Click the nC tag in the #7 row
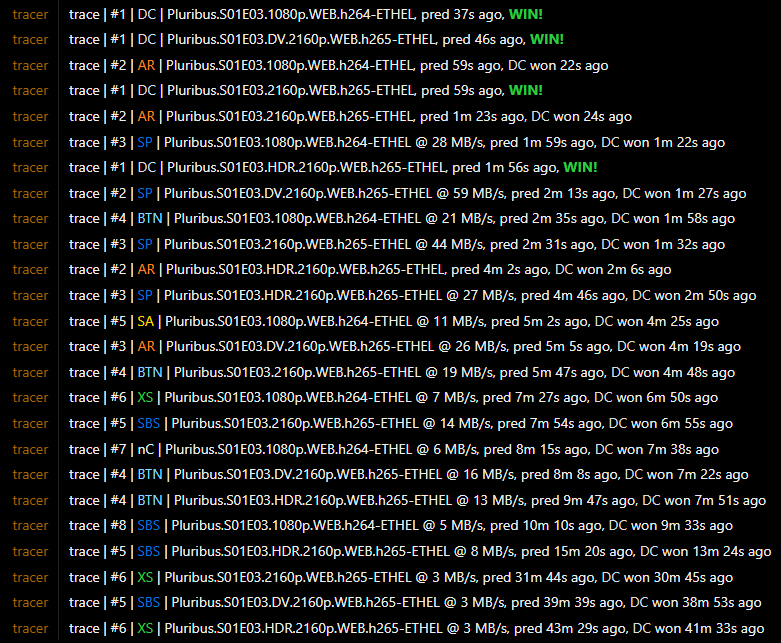Image resolution: width=781 pixels, height=643 pixels. pos(146,449)
